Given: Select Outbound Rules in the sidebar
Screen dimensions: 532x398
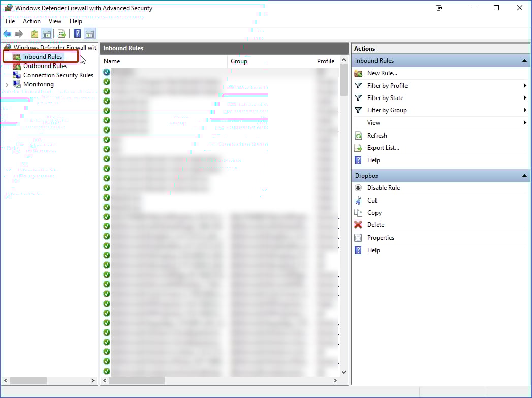Looking at the screenshot, I should coord(45,66).
